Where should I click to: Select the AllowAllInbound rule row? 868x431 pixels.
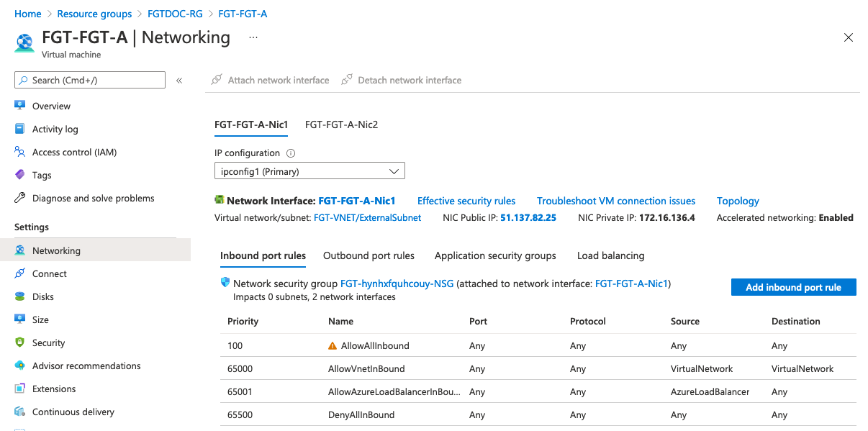pos(375,346)
